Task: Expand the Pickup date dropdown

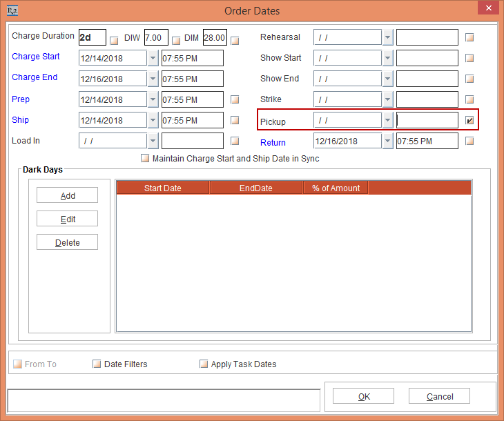Action: tap(387, 121)
